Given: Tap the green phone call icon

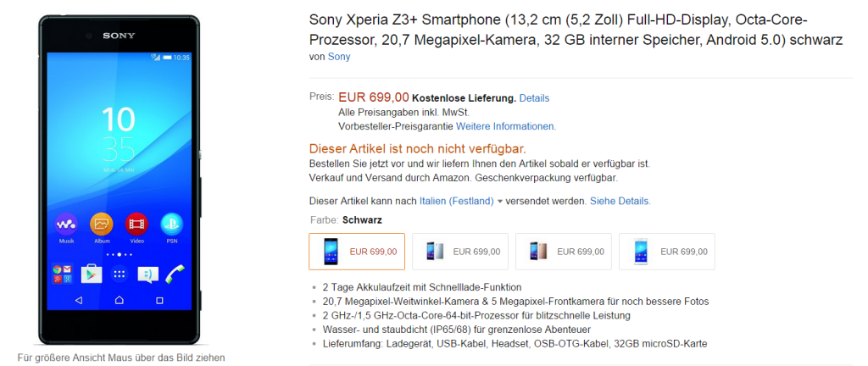Looking at the screenshot, I should click(x=175, y=274).
